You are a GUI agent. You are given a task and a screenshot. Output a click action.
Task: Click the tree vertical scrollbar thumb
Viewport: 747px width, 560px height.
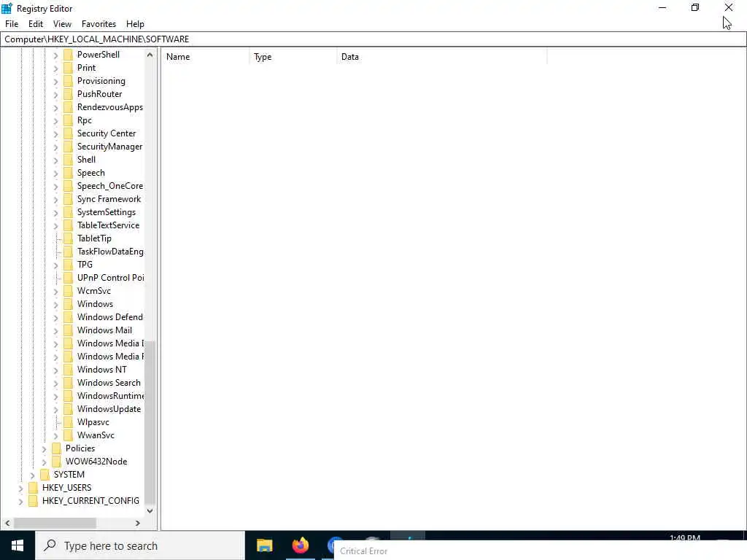pos(150,422)
